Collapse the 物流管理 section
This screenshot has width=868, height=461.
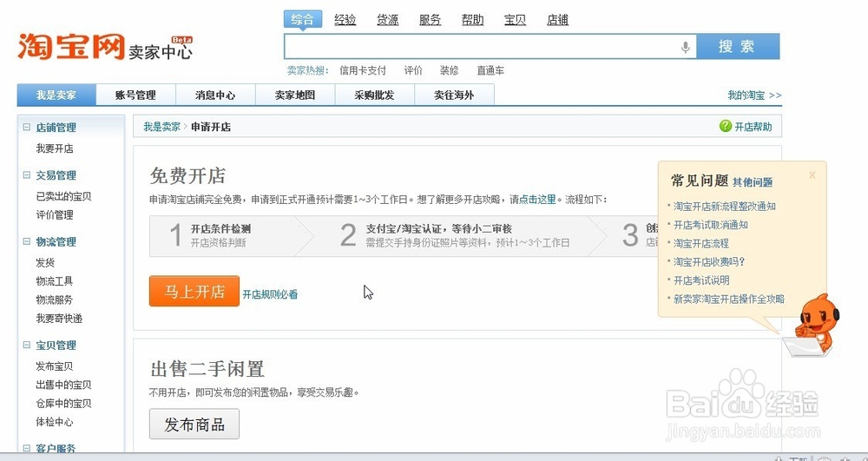[x=26, y=242]
